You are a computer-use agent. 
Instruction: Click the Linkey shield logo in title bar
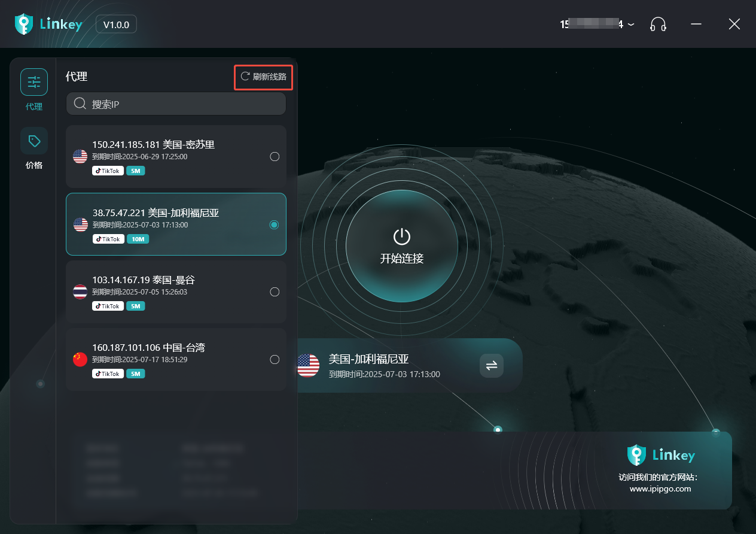pyautogui.click(x=23, y=24)
